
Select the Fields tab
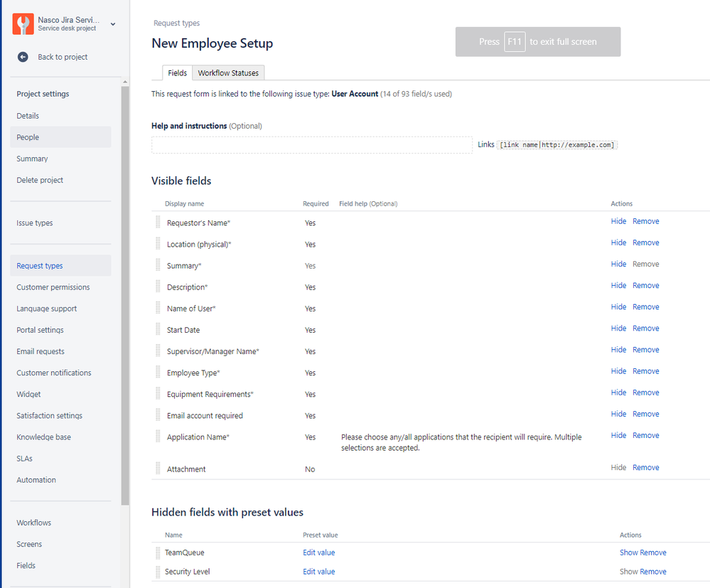tap(176, 73)
